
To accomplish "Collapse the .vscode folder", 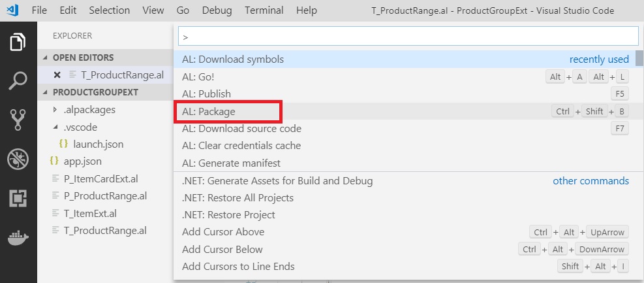I will 55,127.
